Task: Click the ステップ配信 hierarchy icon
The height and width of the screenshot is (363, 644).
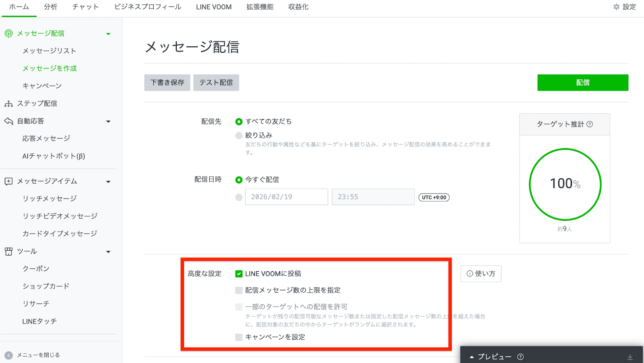Action: (8, 104)
